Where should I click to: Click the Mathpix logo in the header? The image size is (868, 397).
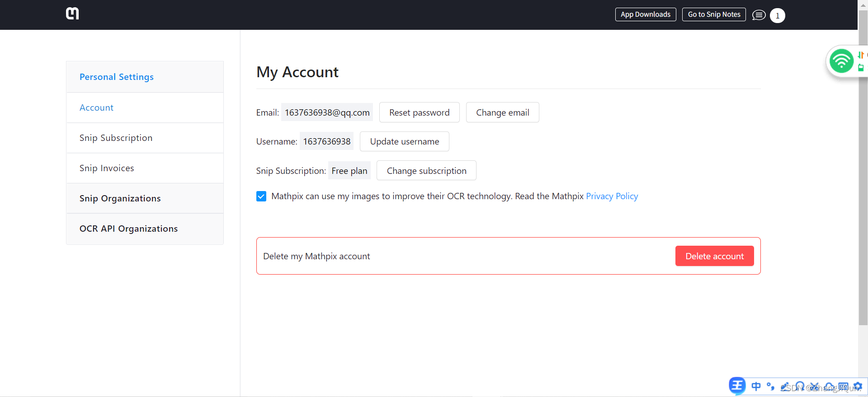pos(72,14)
